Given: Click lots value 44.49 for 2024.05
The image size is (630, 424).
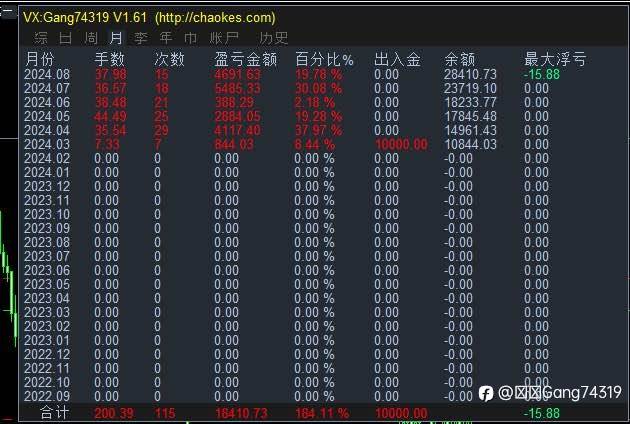Looking at the screenshot, I should [x=110, y=117].
